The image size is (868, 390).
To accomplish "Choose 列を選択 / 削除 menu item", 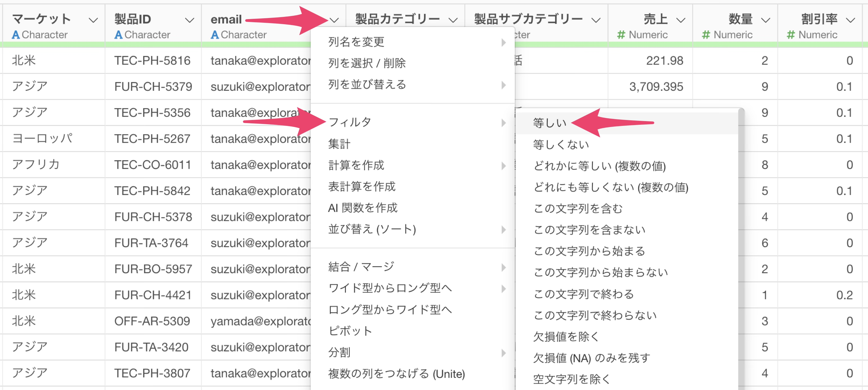I will [x=367, y=63].
